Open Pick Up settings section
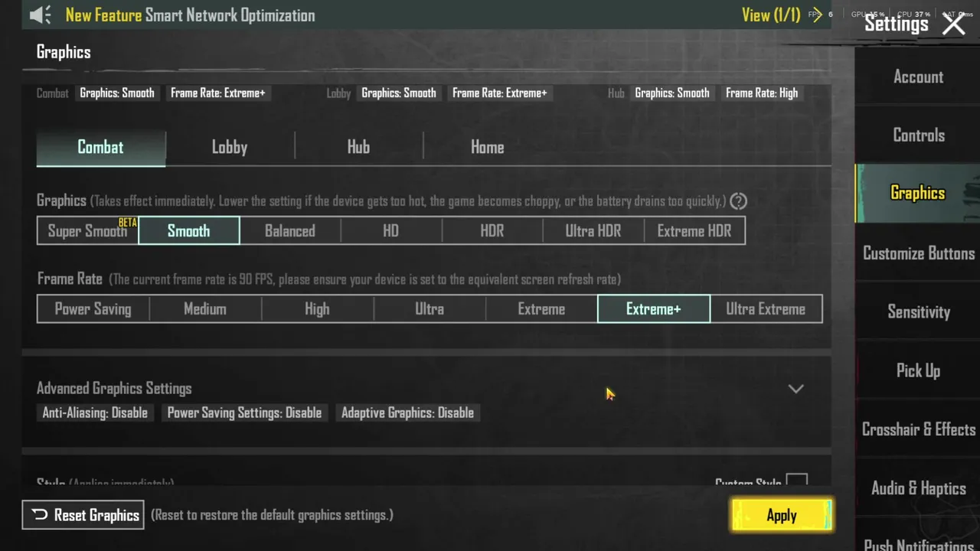This screenshot has width=980, height=551. coord(918,371)
